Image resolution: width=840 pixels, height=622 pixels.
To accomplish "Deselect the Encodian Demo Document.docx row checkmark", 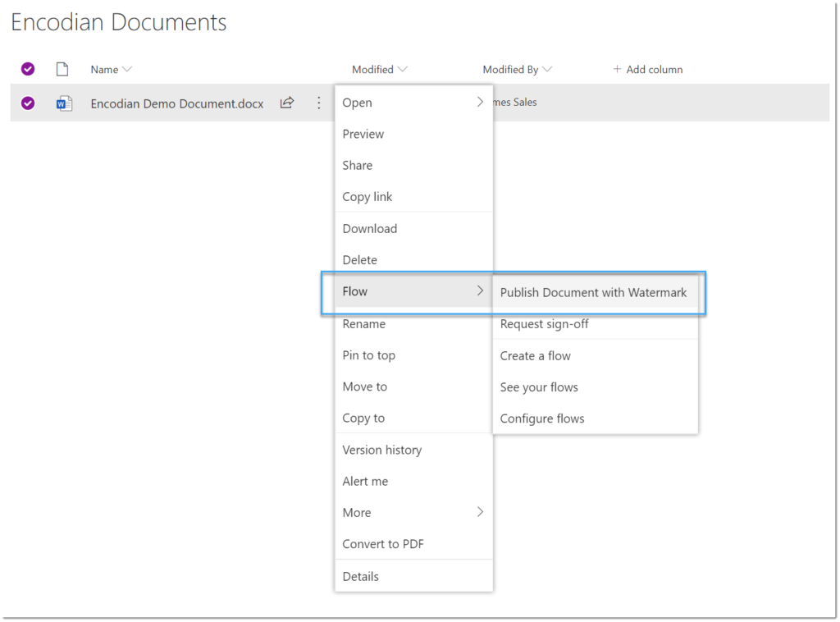I will pyautogui.click(x=28, y=103).
